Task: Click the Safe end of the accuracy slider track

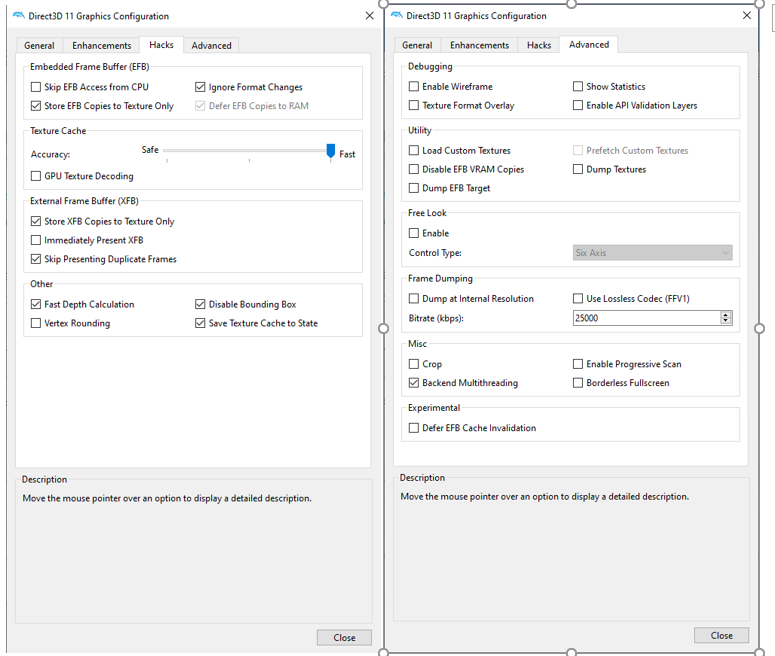Action: 167,150
